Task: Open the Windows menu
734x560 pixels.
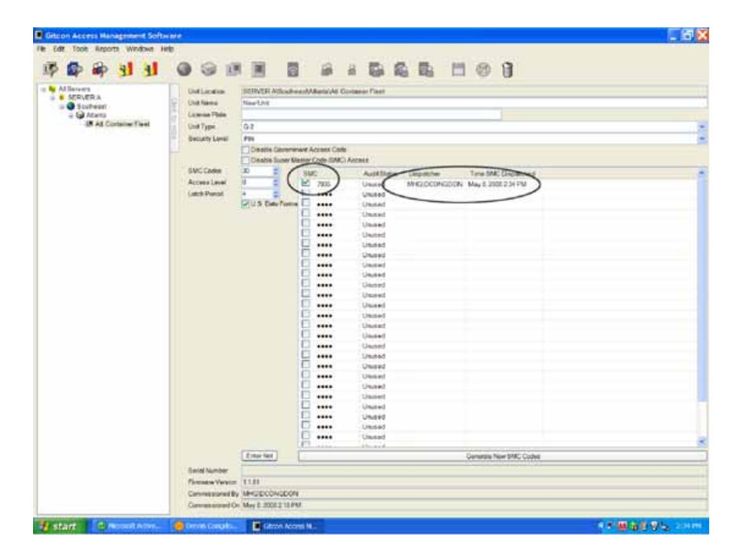Action: 139,48
